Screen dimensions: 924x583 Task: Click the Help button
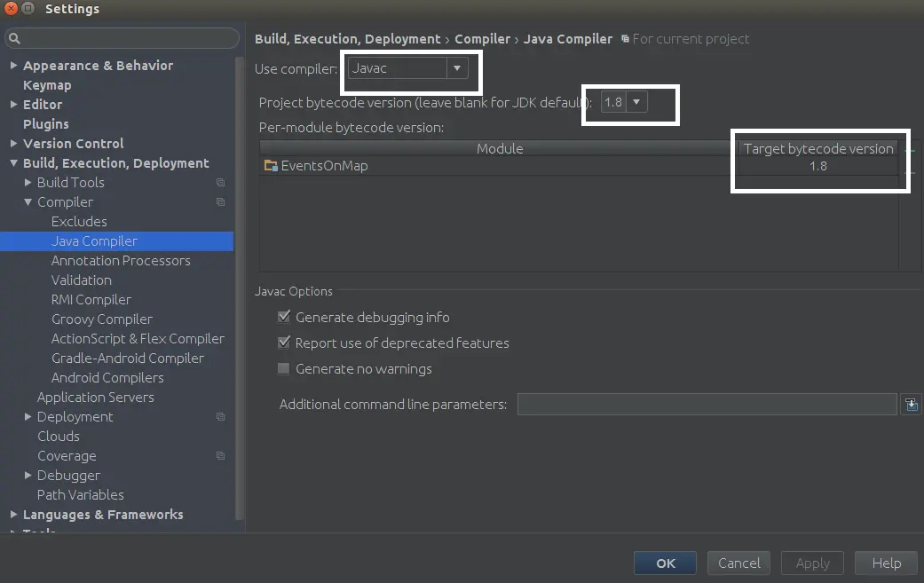point(887,563)
